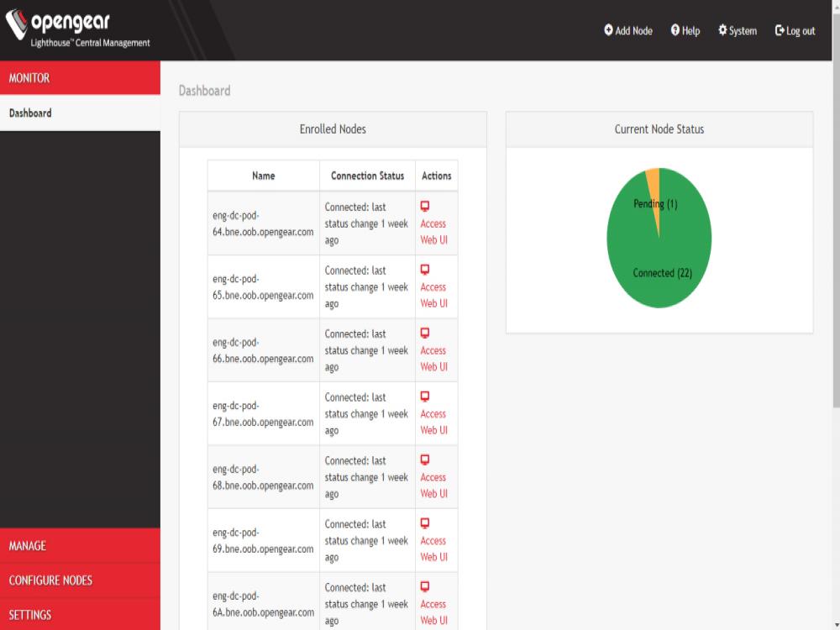Viewport: 840px width, 630px height.
Task: Access Web UI for eng-dc-pod-68
Action: (x=433, y=486)
